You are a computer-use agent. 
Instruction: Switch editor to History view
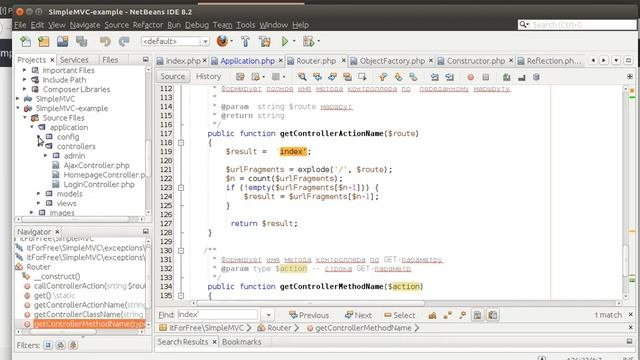208,76
